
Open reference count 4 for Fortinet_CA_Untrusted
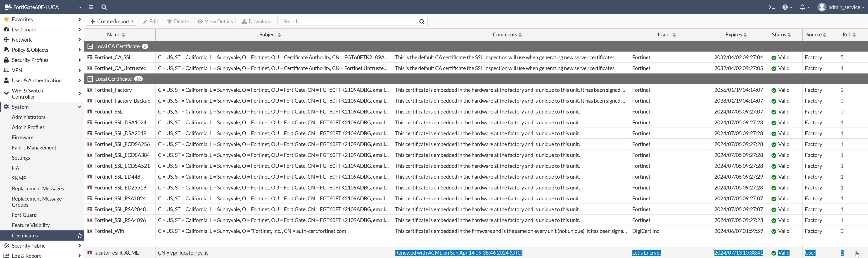[842, 68]
